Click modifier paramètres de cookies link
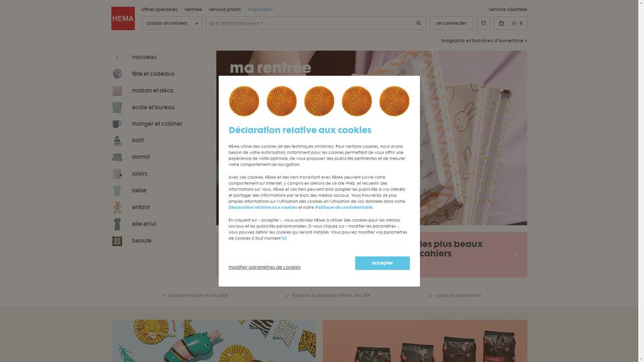The image size is (644, 362). tap(264, 267)
